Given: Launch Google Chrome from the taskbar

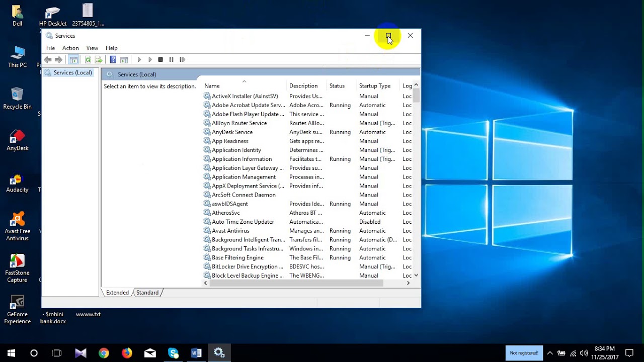Looking at the screenshot, I should (x=104, y=353).
